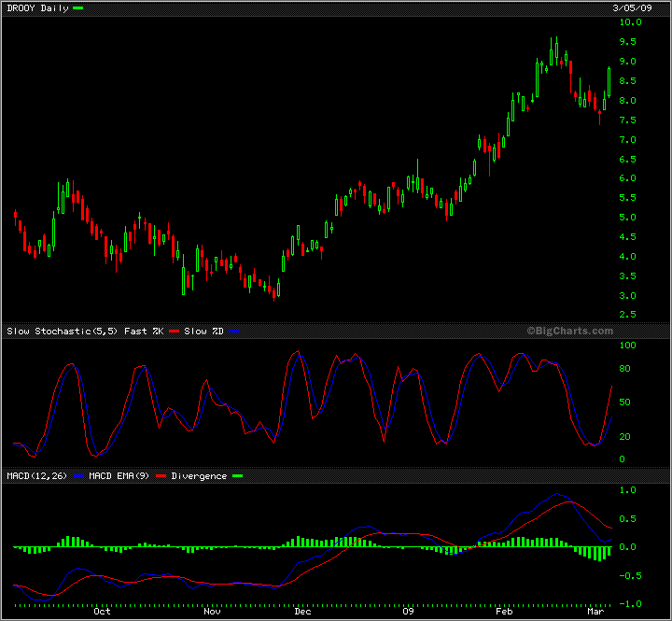Select the Feb marker on the time axis
The height and width of the screenshot is (621, 672).
coord(504,612)
